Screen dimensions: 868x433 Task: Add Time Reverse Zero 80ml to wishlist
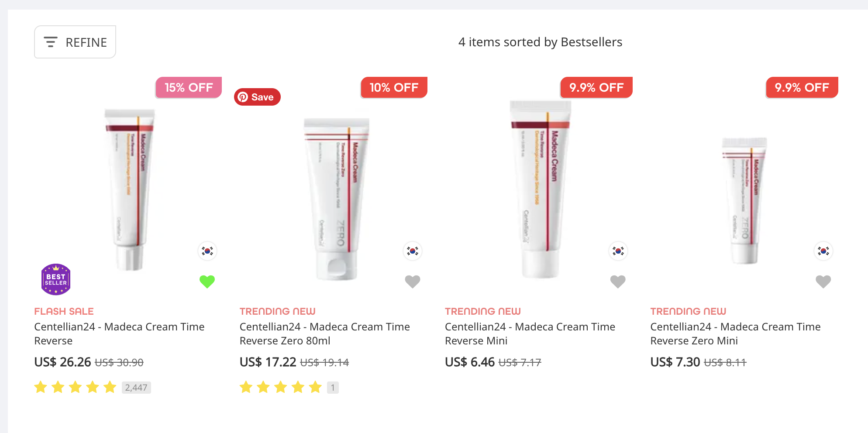click(412, 282)
